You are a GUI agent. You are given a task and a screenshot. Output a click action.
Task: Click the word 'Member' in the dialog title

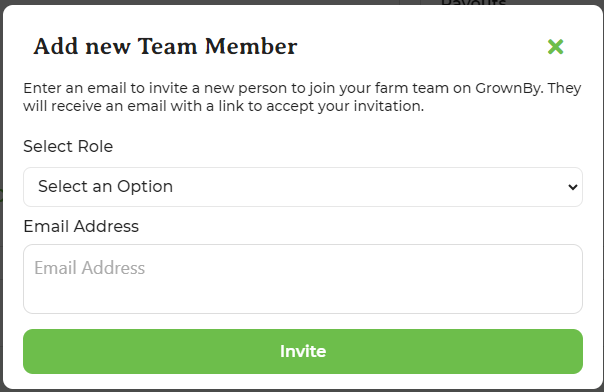coord(251,47)
